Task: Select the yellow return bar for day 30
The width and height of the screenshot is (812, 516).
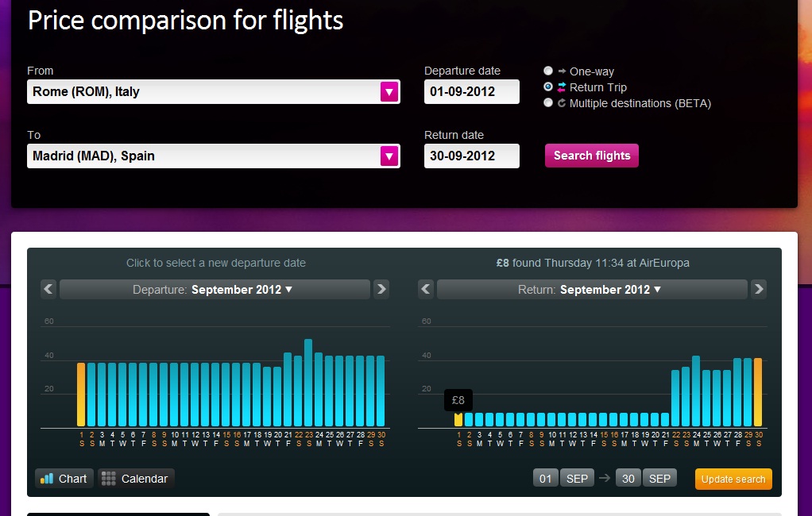Action: tap(758, 392)
